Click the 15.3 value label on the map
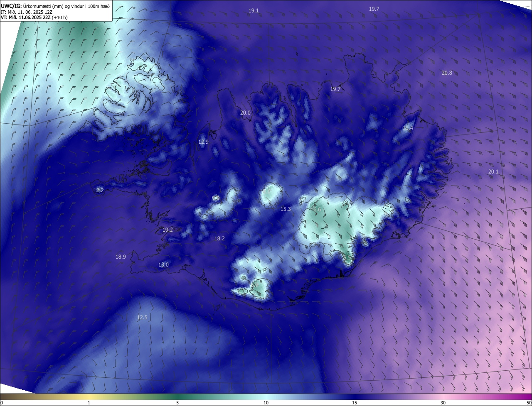The image size is (532, 406). (286, 209)
